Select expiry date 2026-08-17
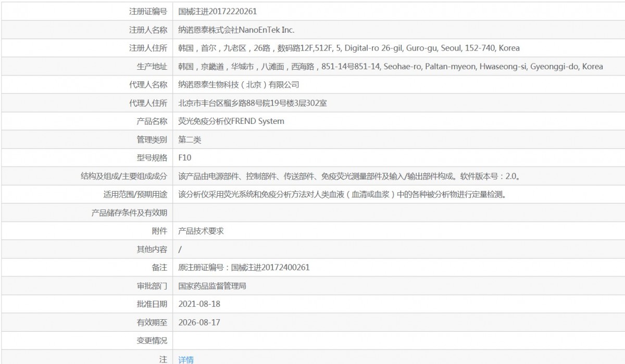Viewport: 625px width, 364px height. coord(199,323)
